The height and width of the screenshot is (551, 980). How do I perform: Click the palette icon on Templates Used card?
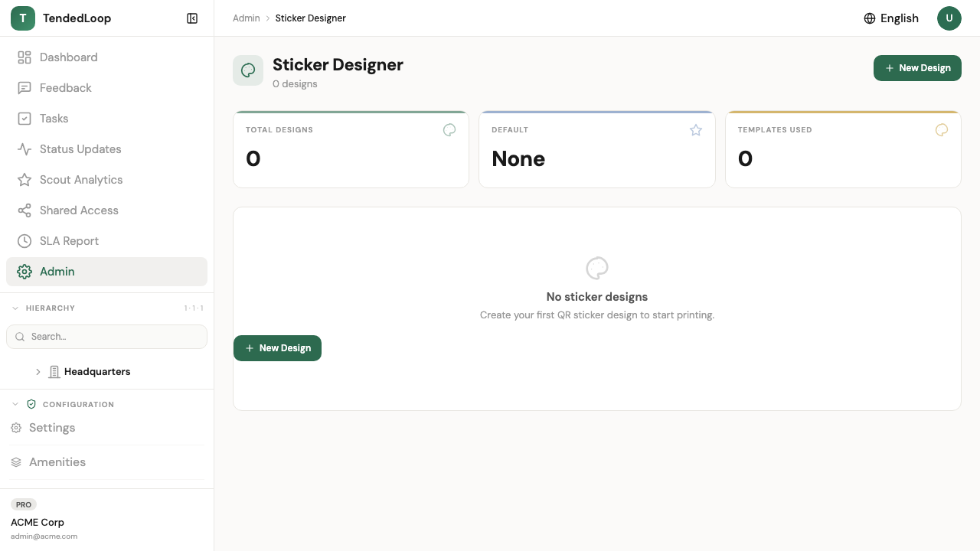(x=942, y=130)
